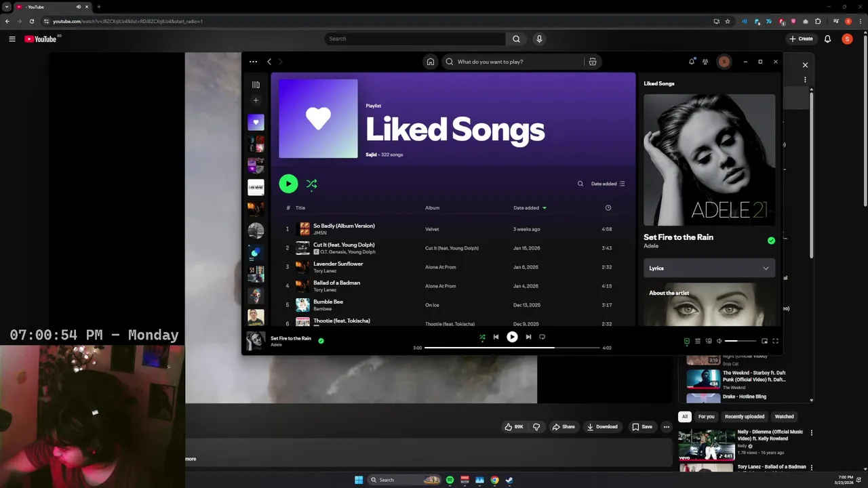
Task: Toggle repeat in the Spotify player bar
Action: click(x=542, y=337)
